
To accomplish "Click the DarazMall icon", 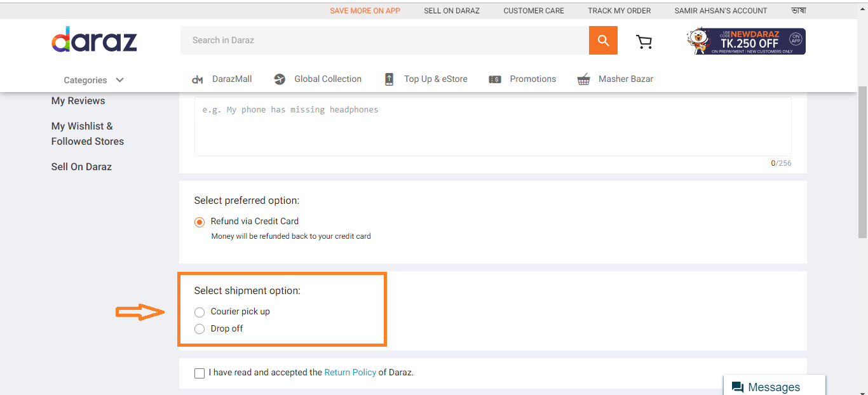I will point(198,79).
